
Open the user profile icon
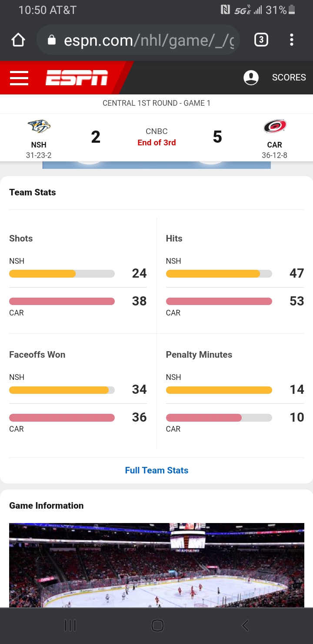(251, 78)
